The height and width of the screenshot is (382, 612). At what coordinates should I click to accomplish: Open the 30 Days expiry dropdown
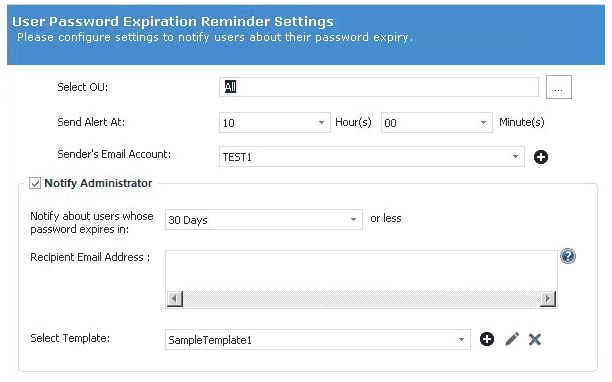tap(263, 220)
